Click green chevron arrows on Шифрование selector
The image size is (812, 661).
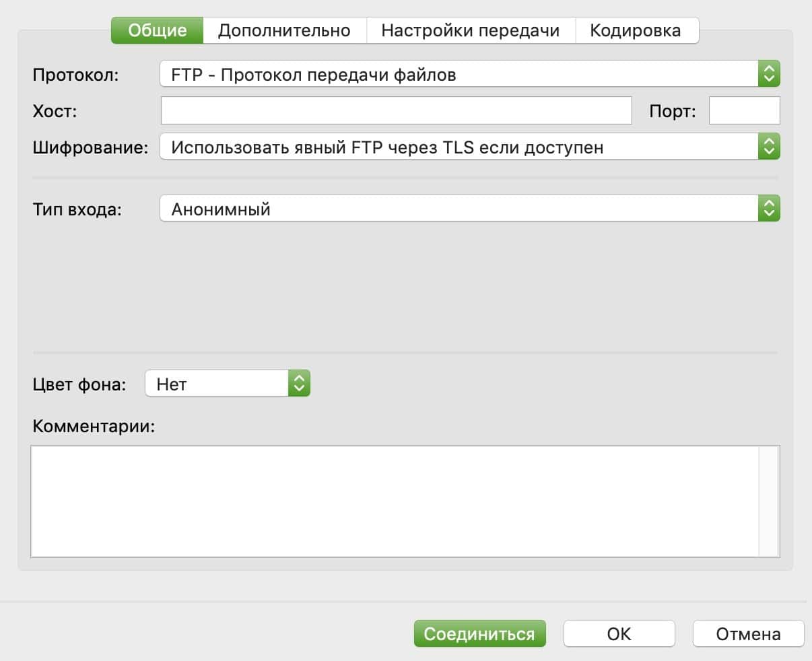pos(769,147)
